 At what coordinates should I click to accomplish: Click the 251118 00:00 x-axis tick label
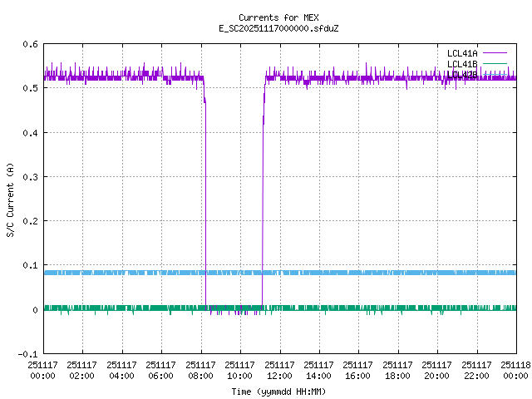[515, 370]
